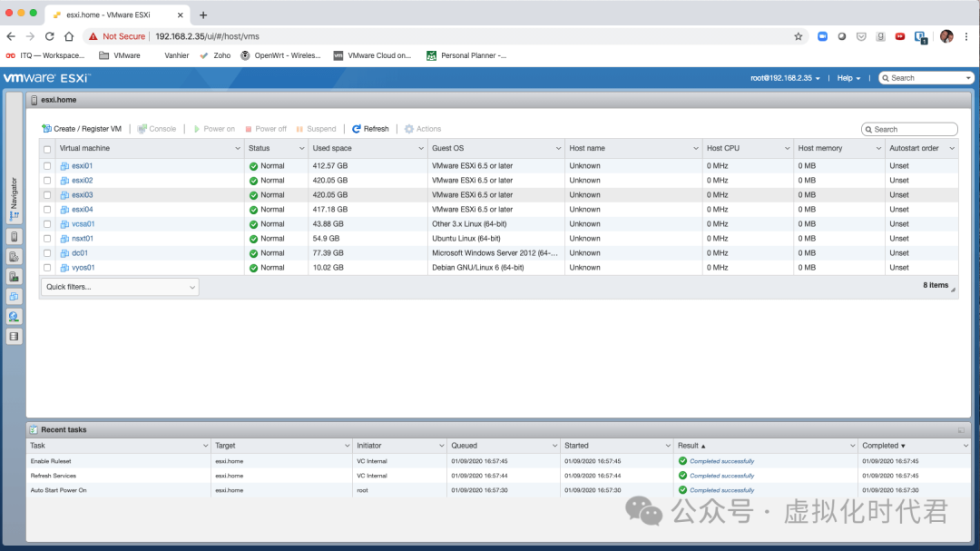Viewport: 980px width, 551px height.
Task: Open the Zoho bookmark
Action: tap(215, 55)
